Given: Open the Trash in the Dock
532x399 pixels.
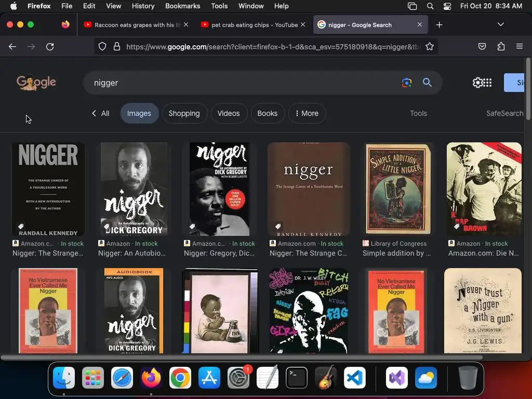Looking at the screenshot, I should coord(468,378).
